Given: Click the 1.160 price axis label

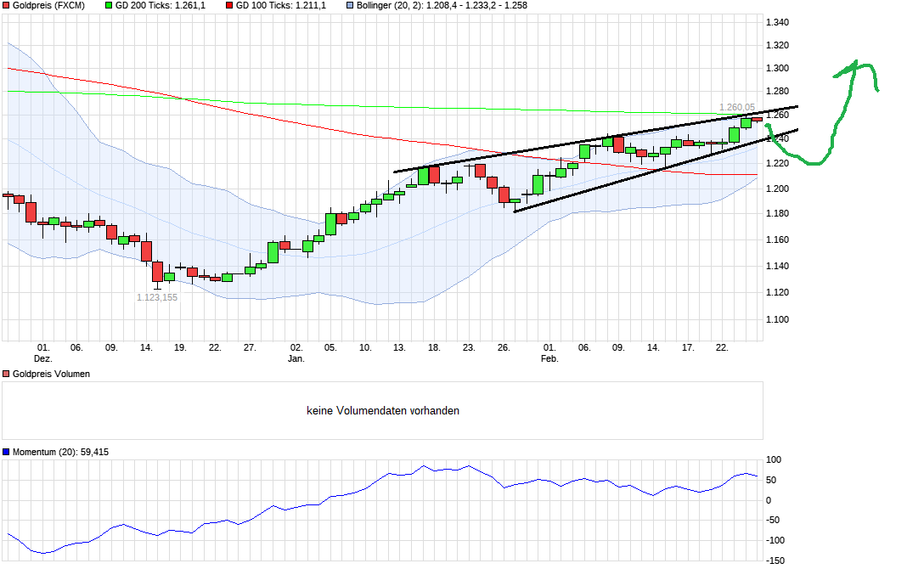Looking at the screenshot, I should 777,239.
